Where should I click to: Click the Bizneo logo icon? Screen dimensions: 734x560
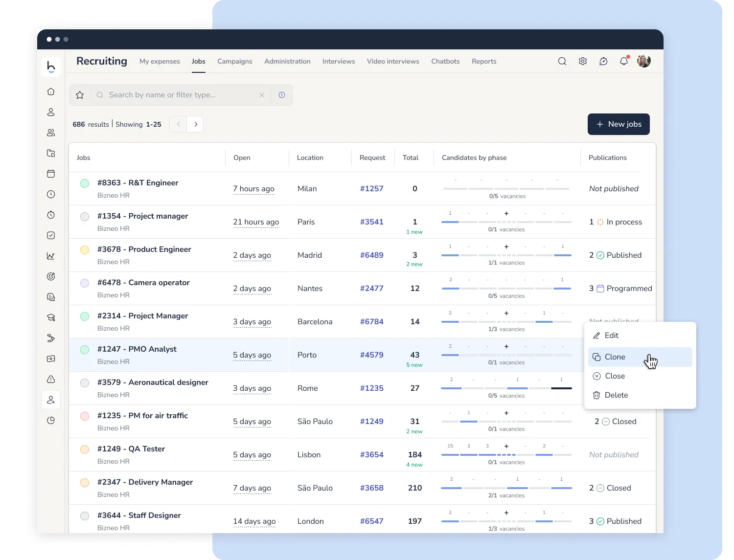coord(51,67)
